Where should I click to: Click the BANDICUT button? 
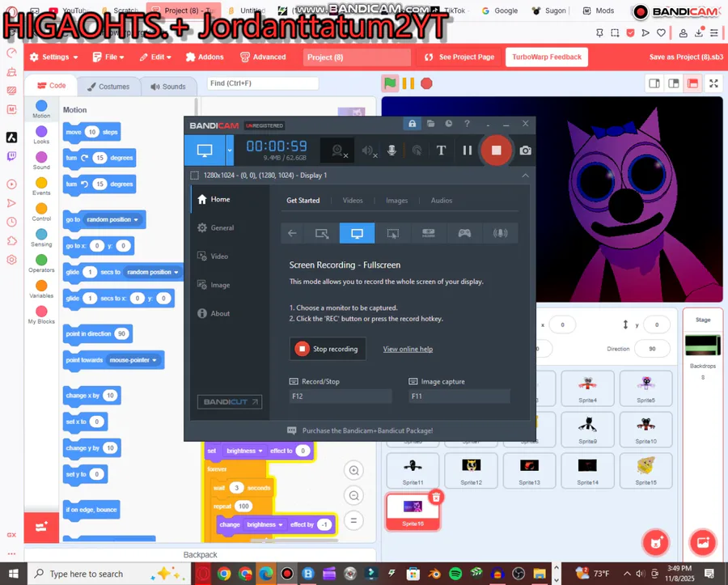pyautogui.click(x=230, y=402)
